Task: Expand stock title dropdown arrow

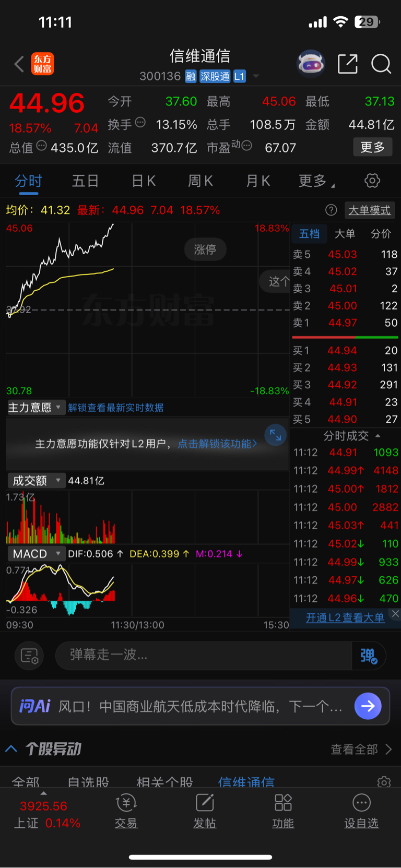Action: point(256,77)
